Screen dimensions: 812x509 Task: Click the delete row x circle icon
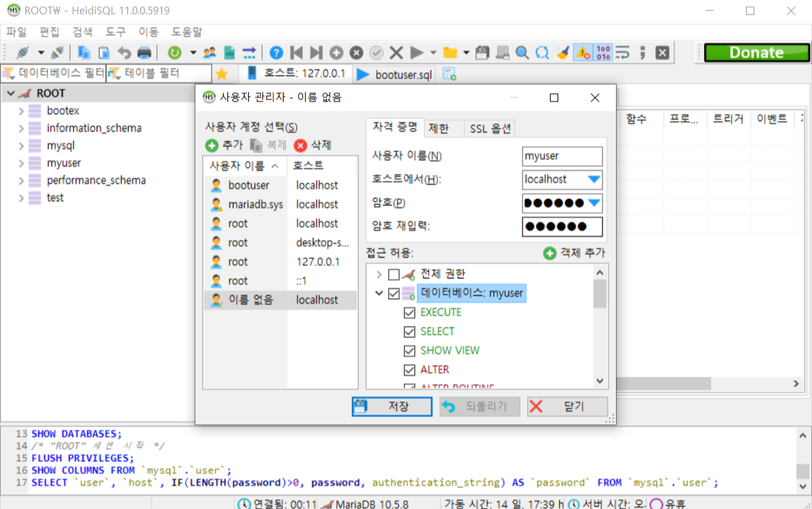[x=356, y=52]
